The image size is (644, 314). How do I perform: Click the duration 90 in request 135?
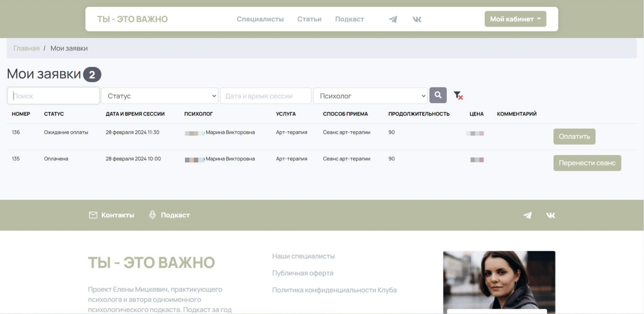pyautogui.click(x=392, y=159)
